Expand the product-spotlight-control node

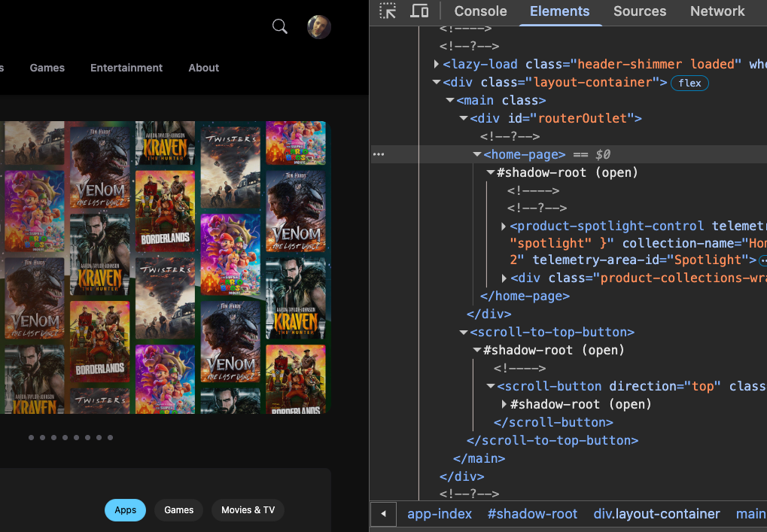point(504,226)
